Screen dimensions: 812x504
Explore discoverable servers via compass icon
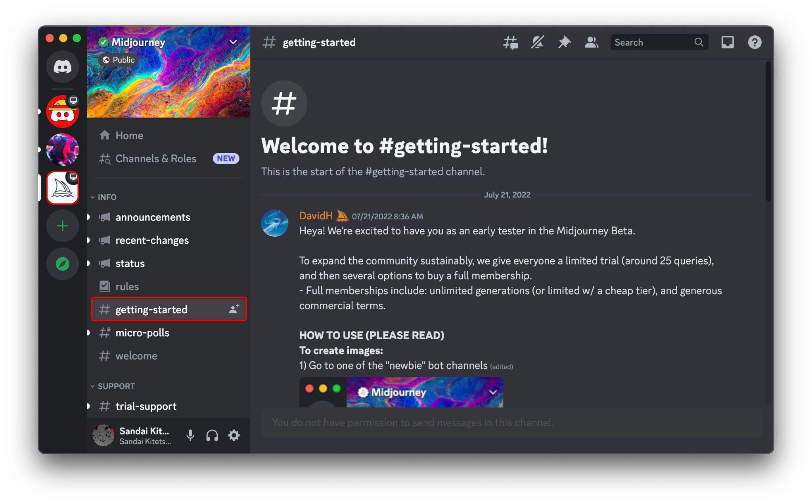pyautogui.click(x=62, y=264)
